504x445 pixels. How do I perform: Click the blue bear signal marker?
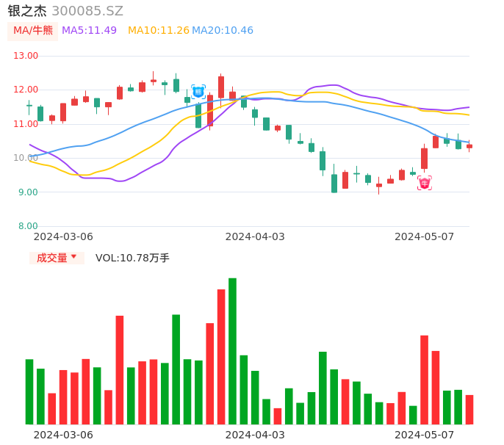click(x=198, y=92)
